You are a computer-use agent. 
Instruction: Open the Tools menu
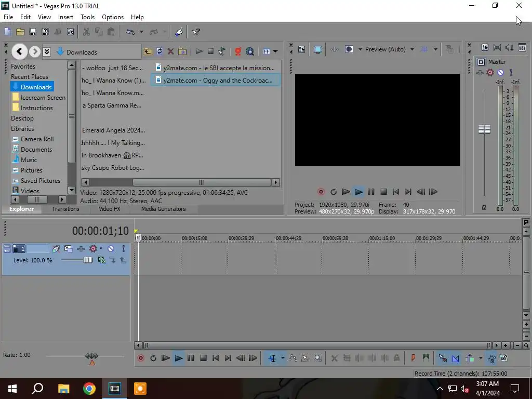(87, 17)
